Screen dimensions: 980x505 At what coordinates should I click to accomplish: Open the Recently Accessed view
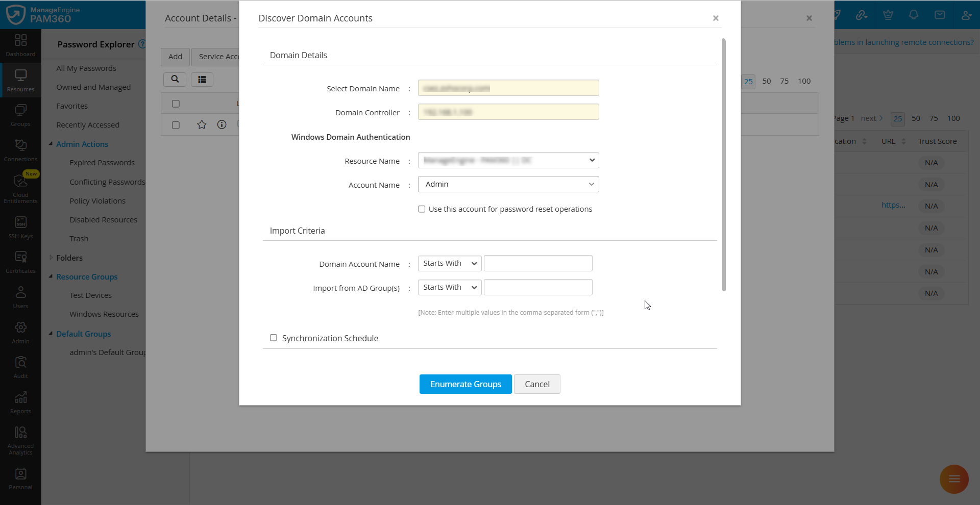87,124
